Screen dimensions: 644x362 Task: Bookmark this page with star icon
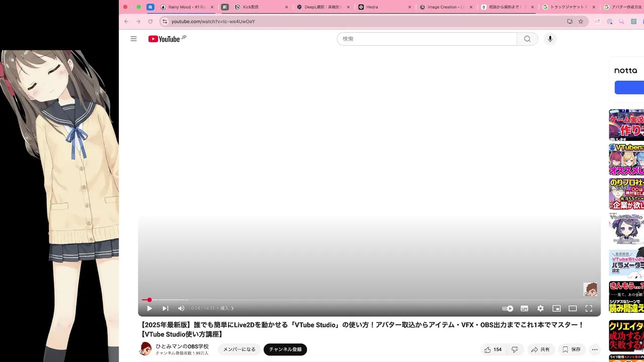[x=581, y=22]
